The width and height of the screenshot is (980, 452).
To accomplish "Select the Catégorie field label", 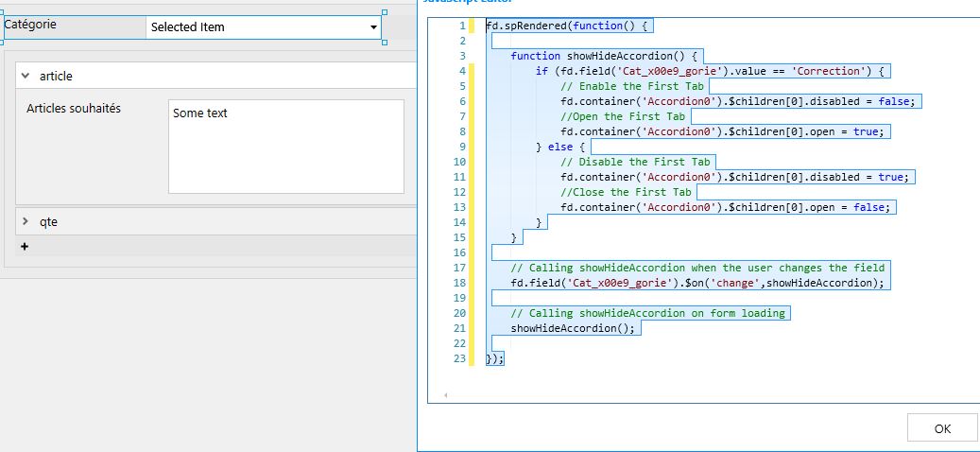I will [x=31, y=25].
